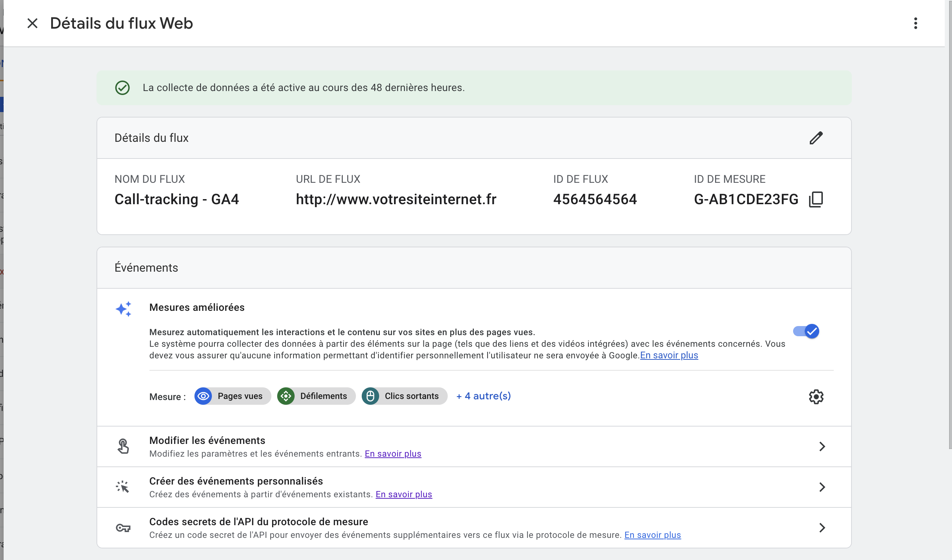Open the Codes secrets de l'API chevron
The width and height of the screenshot is (952, 560).
[822, 528]
